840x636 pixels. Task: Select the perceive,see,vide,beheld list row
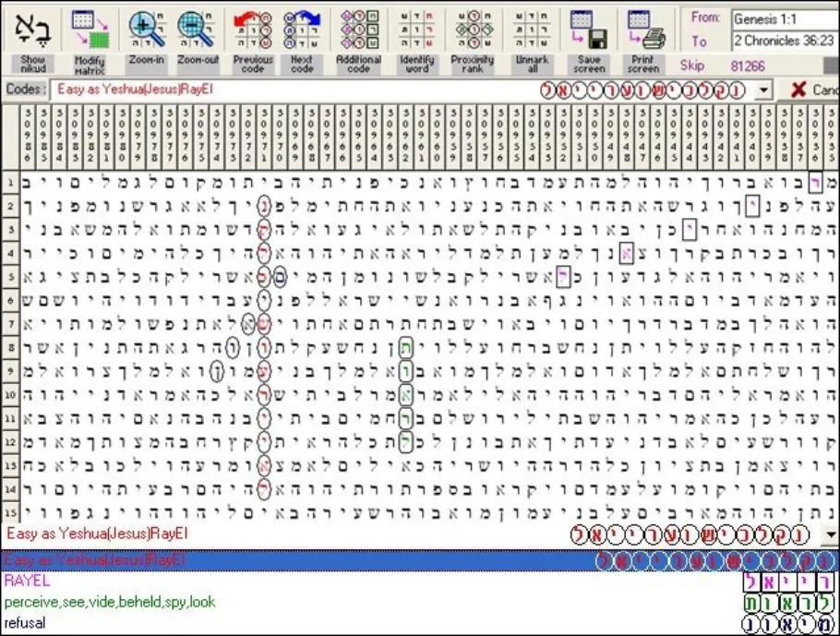point(420,602)
